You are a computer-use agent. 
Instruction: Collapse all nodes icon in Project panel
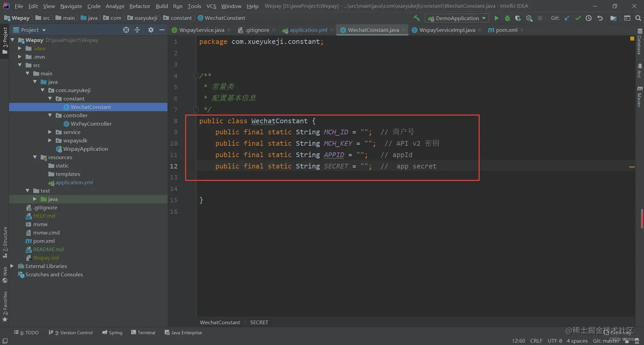tap(137, 30)
